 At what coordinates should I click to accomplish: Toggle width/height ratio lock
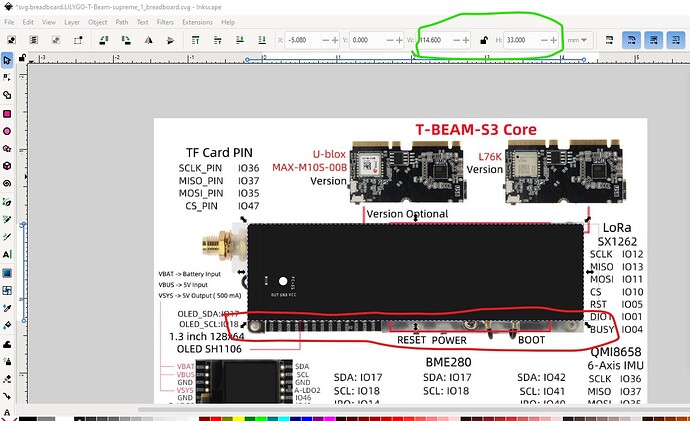484,40
